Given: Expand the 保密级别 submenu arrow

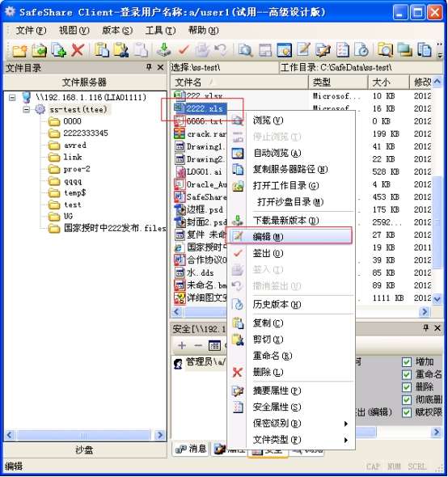Looking at the screenshot, I should (x=346, y=424).
